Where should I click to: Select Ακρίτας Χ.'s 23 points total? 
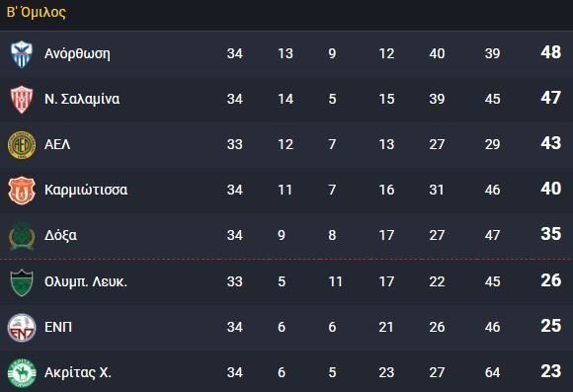pyautogui.click(x=550, y=371)
